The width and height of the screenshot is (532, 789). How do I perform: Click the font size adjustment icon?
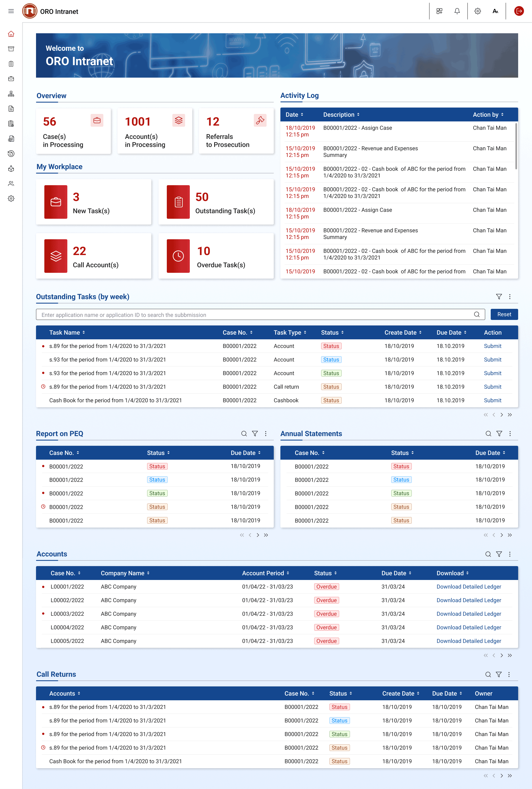click(x=495, y=11)
